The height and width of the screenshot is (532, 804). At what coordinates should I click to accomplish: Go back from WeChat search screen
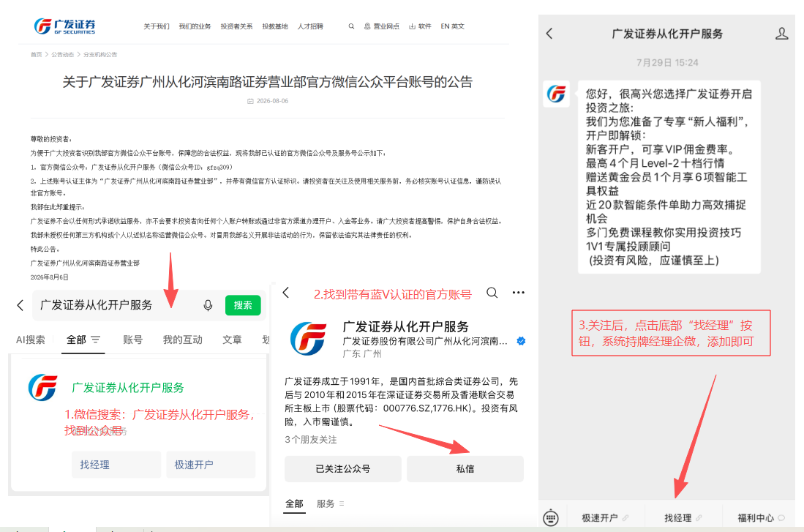pyautogui.click(x=20, y=305)
